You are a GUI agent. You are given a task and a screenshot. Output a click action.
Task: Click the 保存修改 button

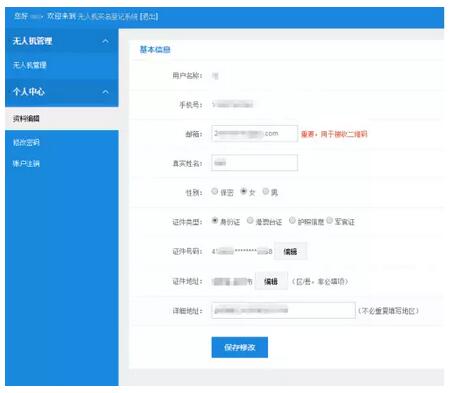(240, 347)
